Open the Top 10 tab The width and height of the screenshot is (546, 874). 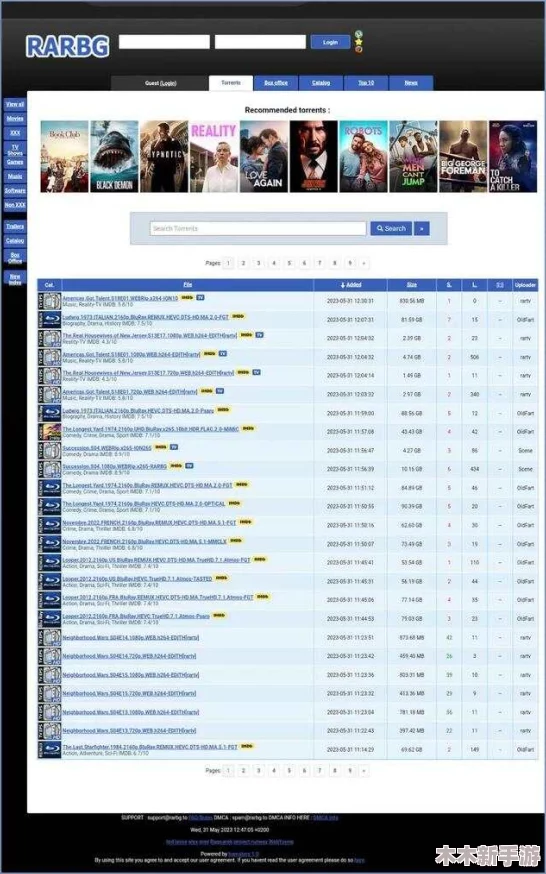tap(366, 83)
